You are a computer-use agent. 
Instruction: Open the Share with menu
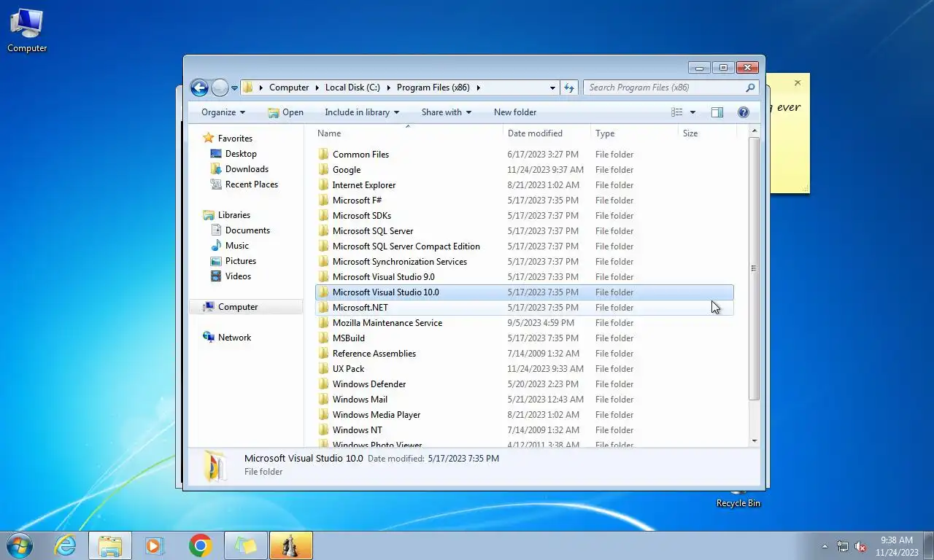(447, 112)
